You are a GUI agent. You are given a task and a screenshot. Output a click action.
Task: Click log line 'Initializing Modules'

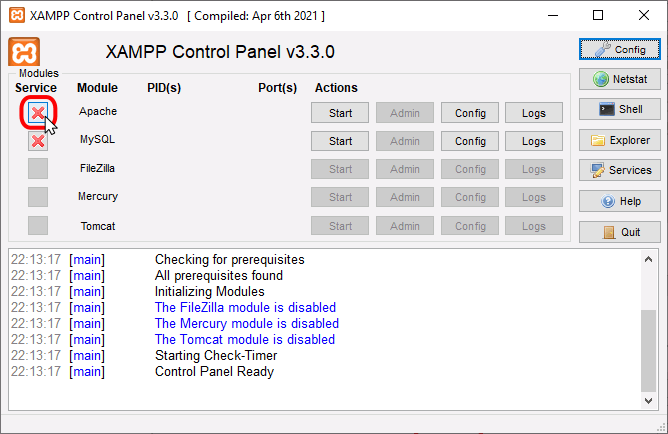(210, 291)
